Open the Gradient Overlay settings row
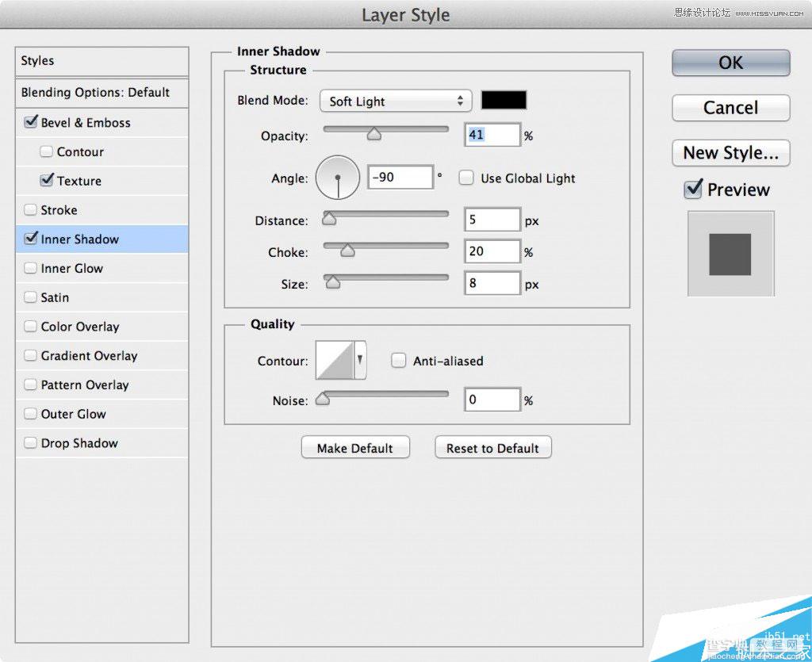 point(101,356)
